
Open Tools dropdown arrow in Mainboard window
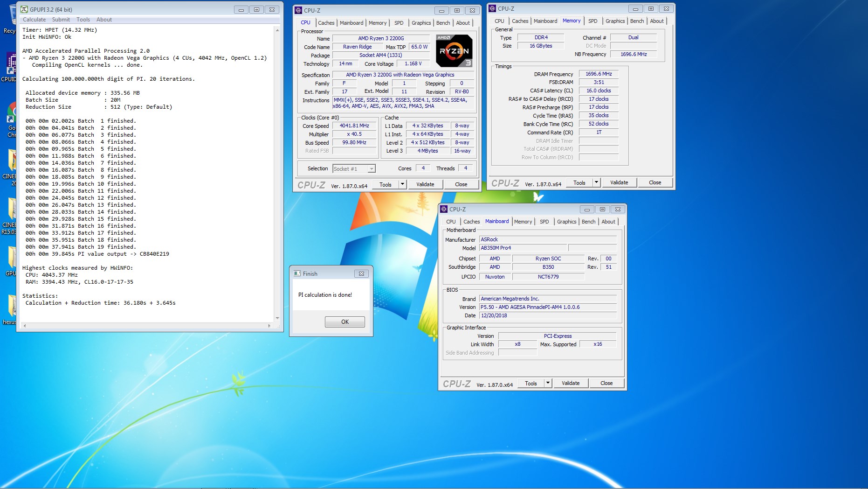coord(548,383)
